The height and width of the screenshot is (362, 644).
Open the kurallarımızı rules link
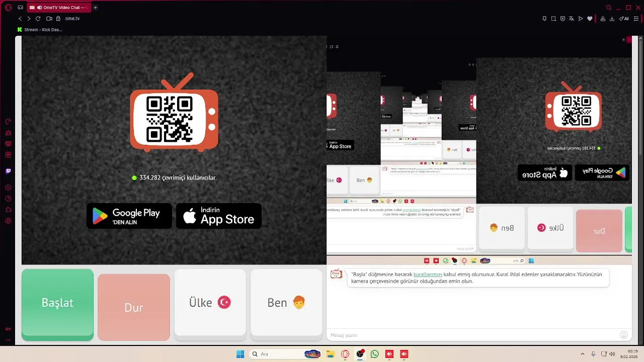click(428, 275)
